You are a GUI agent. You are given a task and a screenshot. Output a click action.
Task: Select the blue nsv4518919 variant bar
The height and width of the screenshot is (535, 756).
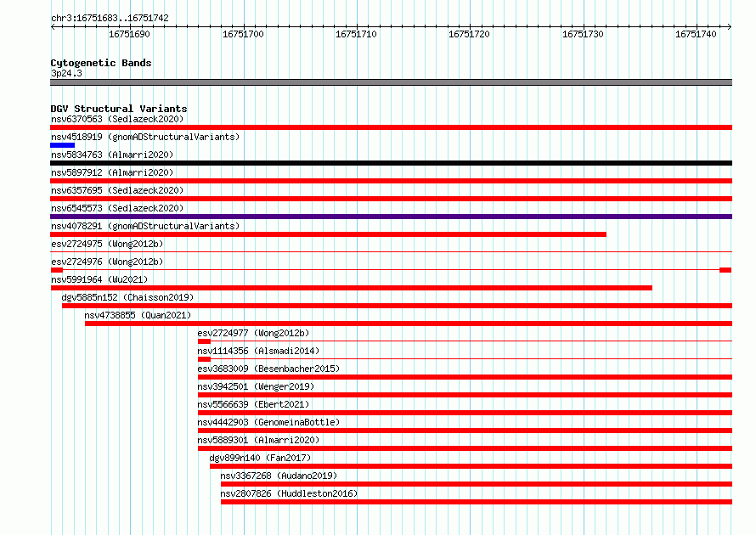click(63, 145)
